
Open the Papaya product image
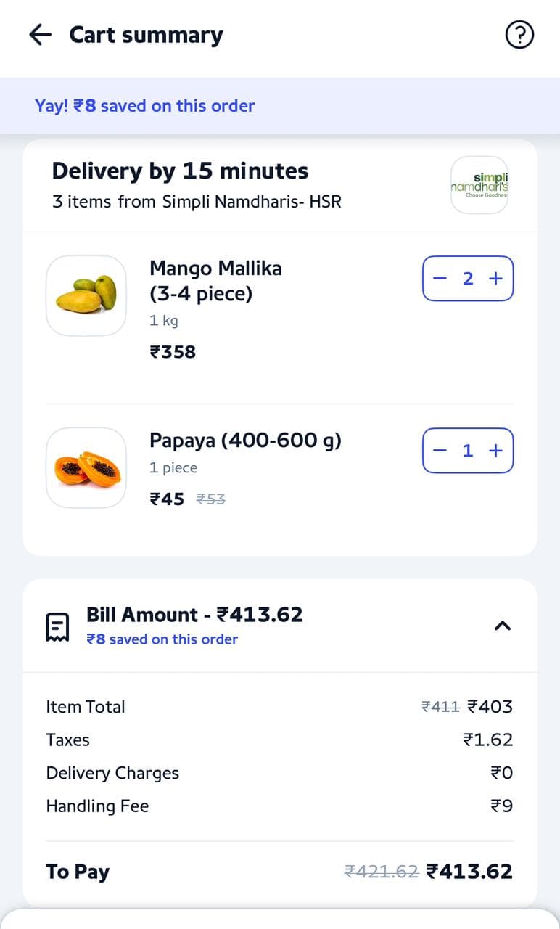coord(86,468)
